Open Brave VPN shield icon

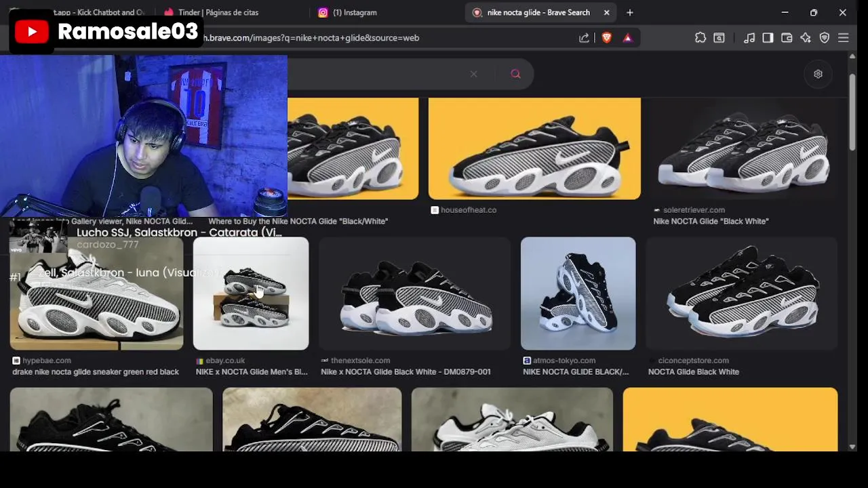pyautogui.click(x=825, y=38)
